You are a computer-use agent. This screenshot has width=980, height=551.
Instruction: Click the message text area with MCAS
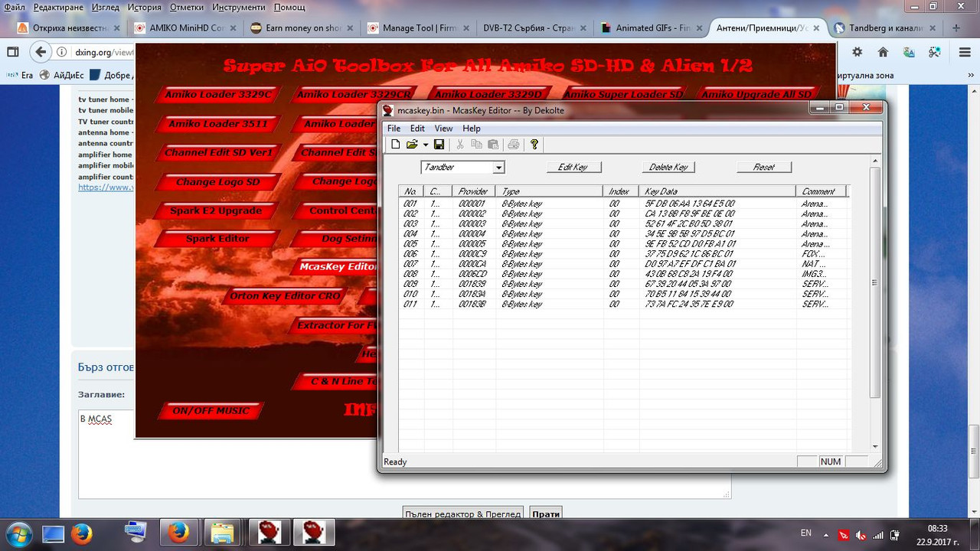404,453
